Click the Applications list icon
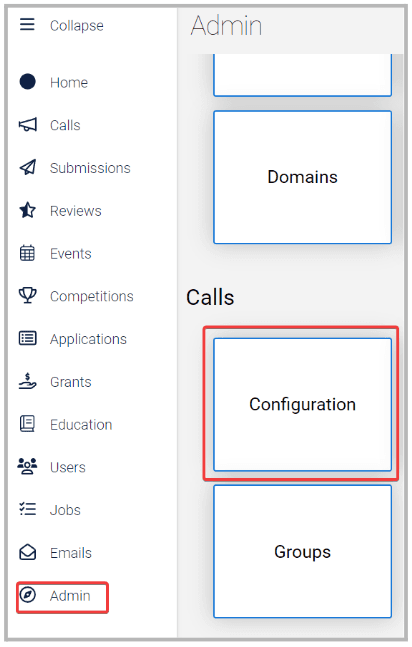The height and width of the screenshot is (647, 412). [x=28, y=338]
